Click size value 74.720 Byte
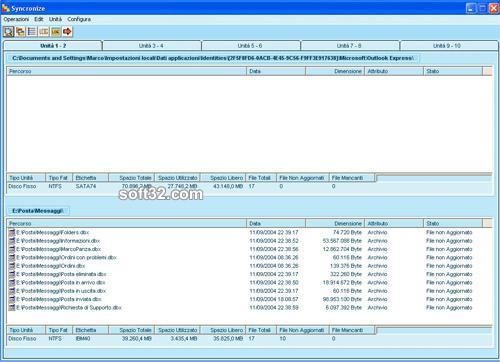 click(347, 232)
